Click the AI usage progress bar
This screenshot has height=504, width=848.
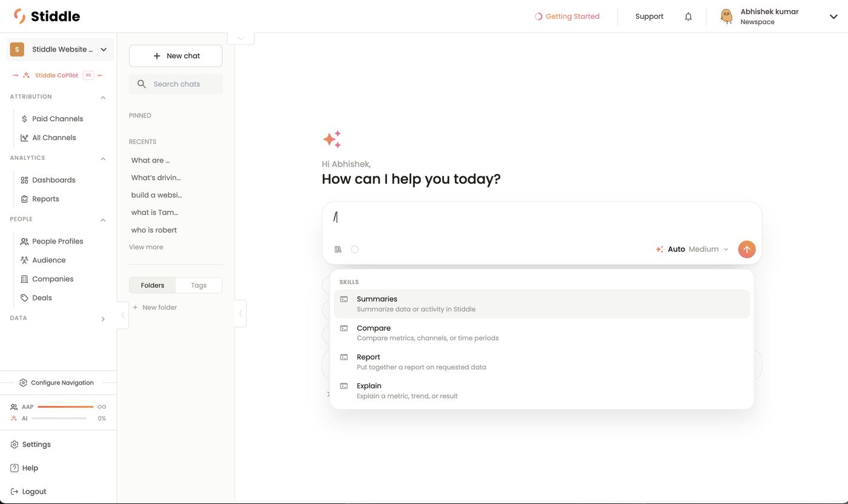tap(59, 418)
